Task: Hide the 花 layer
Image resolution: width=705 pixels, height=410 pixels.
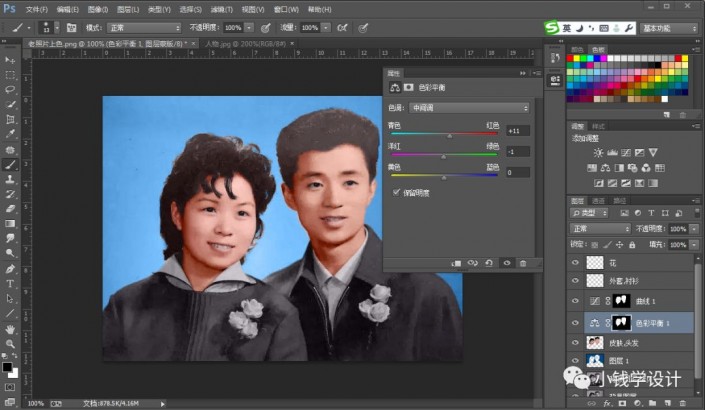Action: point(575,263)
